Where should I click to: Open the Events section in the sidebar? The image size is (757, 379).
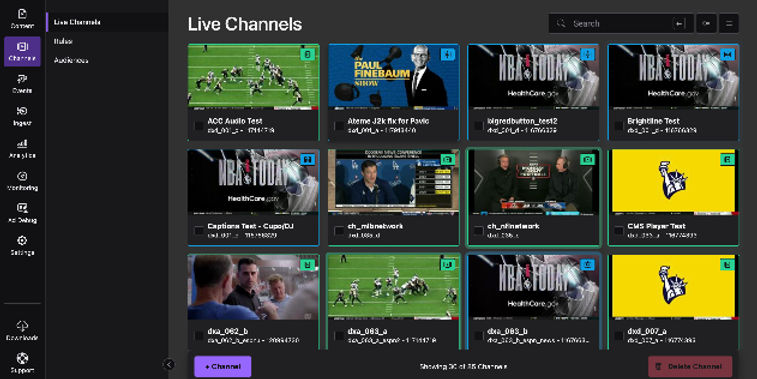(x=22, y=84)
